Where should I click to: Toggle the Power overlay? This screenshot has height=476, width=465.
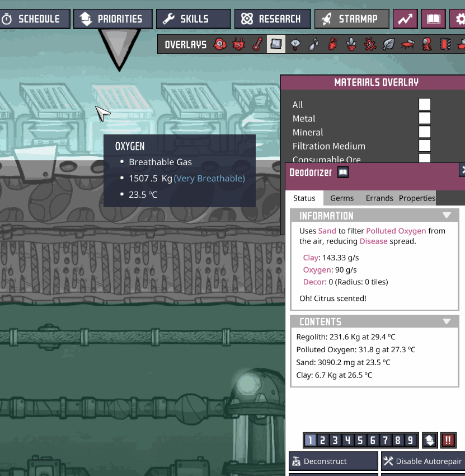coord(239,44)
